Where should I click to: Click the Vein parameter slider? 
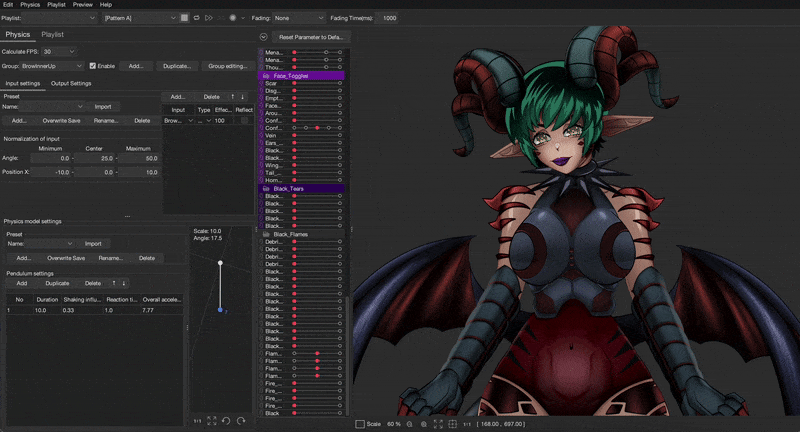coord(317,136)
